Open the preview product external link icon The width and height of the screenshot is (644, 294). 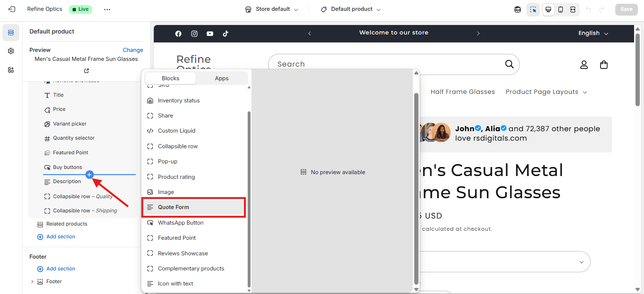click(x=86, y=71)
